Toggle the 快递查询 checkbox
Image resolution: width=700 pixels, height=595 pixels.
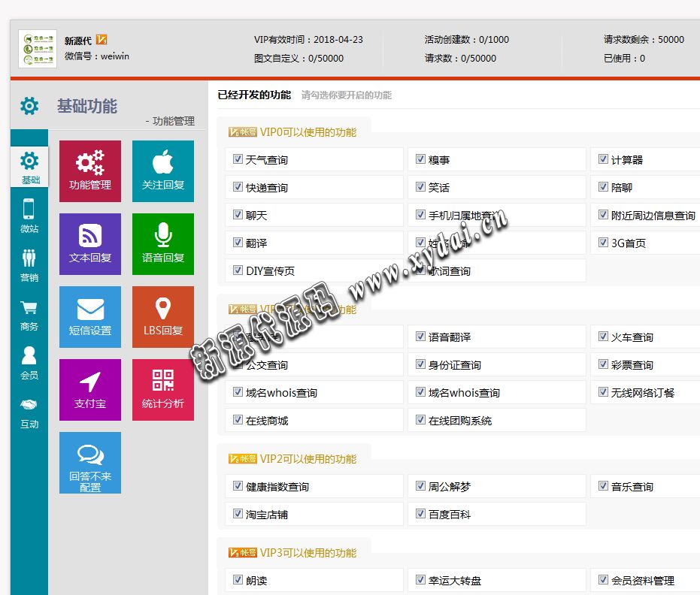[x=238, y=187]
